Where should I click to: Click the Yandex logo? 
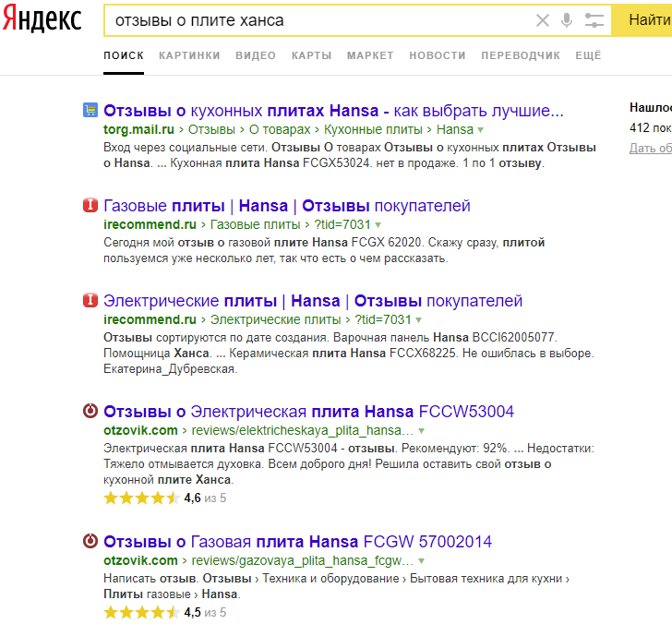tap(42, 18)
